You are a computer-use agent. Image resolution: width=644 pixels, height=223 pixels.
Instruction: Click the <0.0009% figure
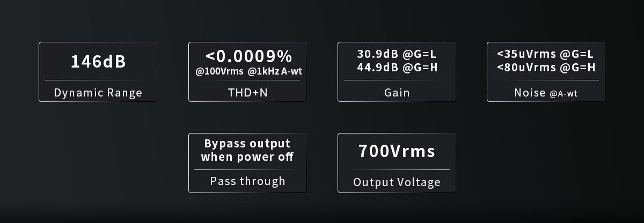[248, 56]
